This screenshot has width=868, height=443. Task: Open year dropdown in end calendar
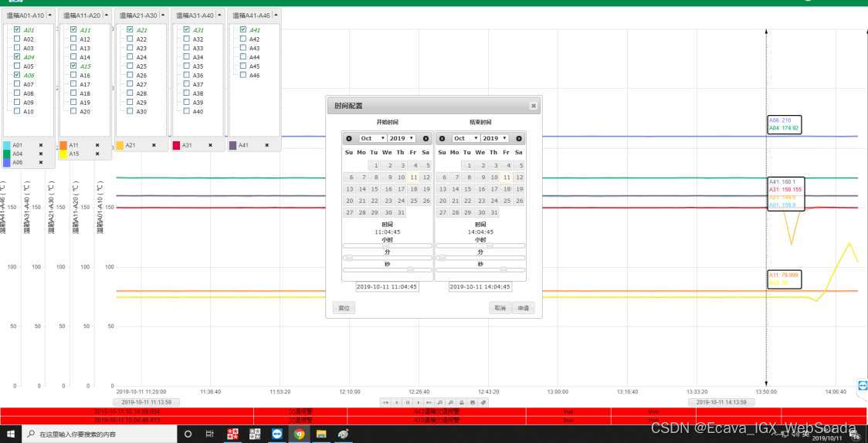coord(494,138)
